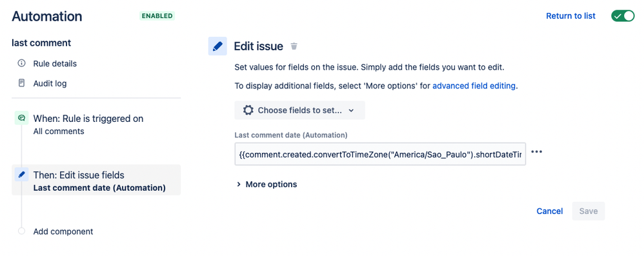The image size is (644, 256).
Task: Click the pencil icon on the Then step
Action: point(22,174)
